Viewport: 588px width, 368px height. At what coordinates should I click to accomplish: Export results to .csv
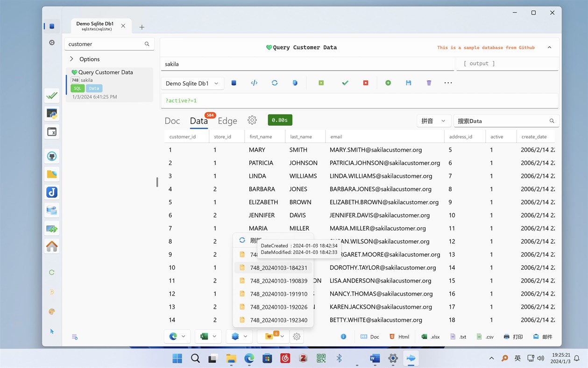coord(485,337)
